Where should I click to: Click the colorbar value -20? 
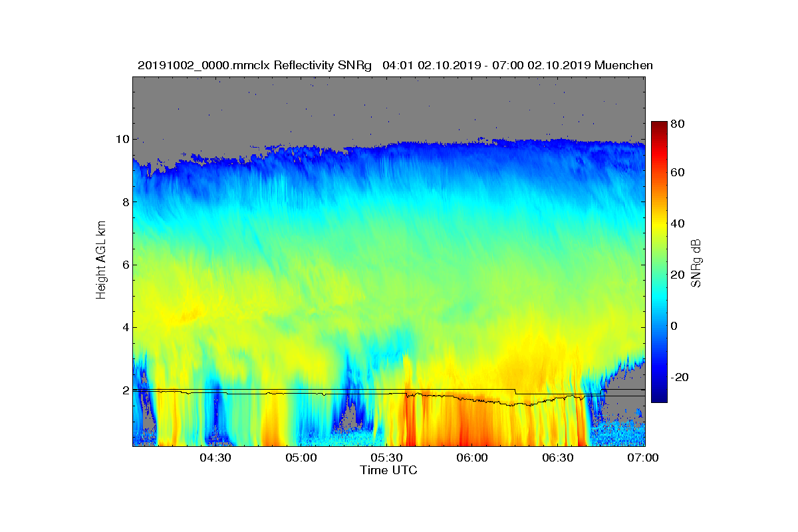point(680,377)
